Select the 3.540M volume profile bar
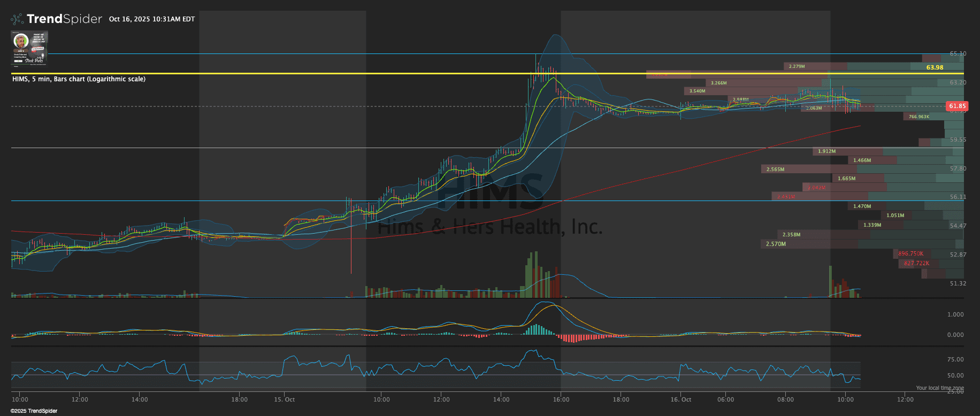The height and width of the screenshot is (416, 980). tap(697, 91)
